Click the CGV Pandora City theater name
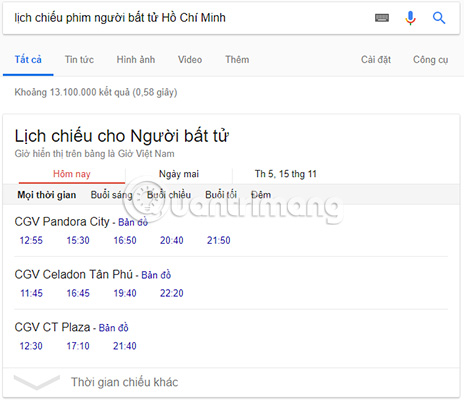Viewport: 464px width, 400px height. (62, 222)
